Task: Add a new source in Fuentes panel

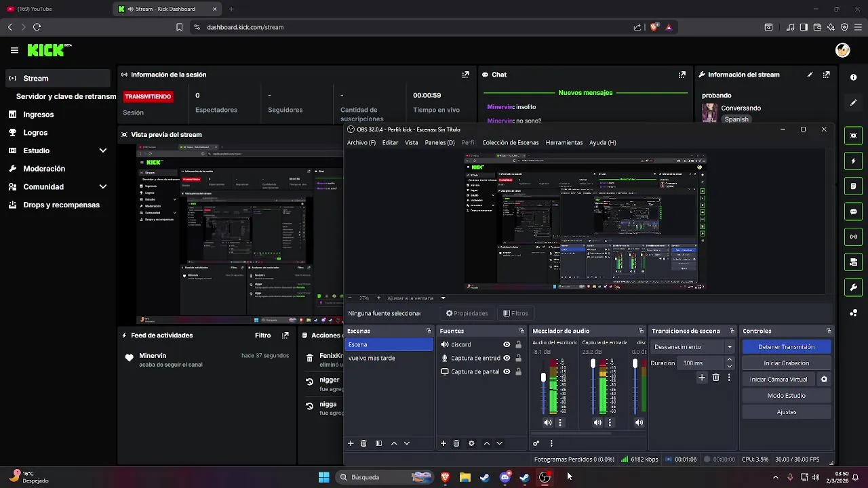Action: click(x=443, y=443)
